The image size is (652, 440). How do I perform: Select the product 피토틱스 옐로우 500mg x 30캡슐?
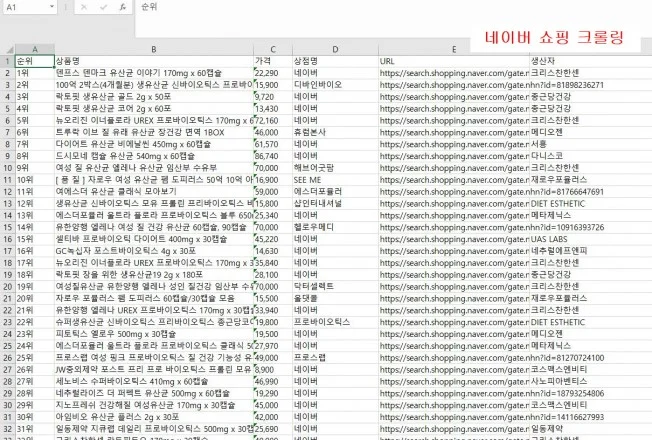(x=154, y=334)
